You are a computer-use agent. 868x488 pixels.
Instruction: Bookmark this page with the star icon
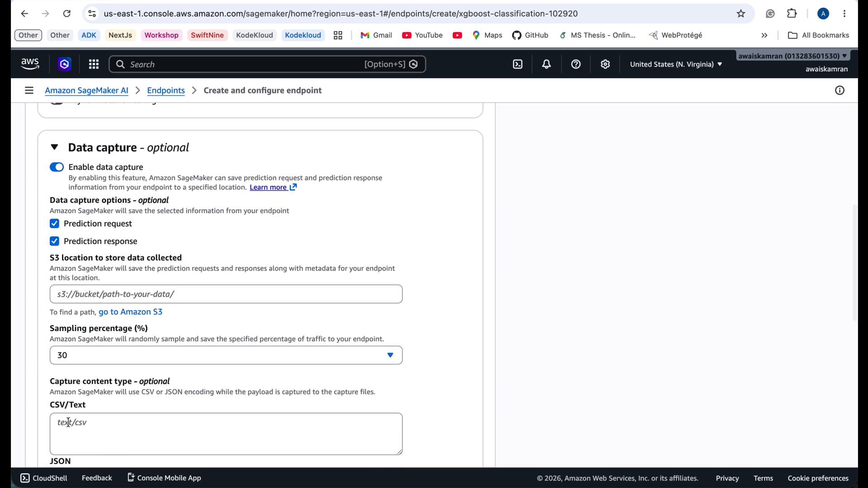741,14
